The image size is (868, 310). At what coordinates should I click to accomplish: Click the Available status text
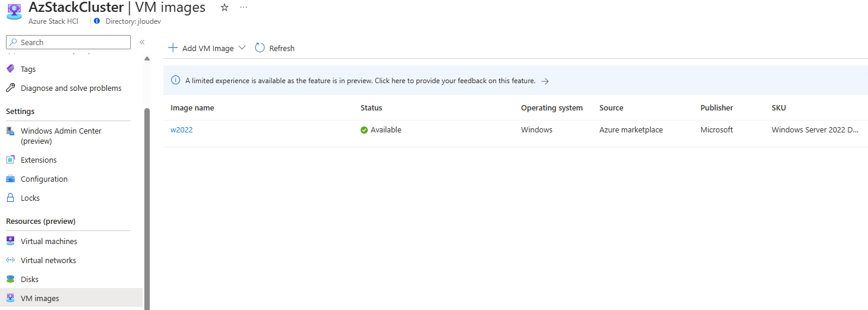point(386,130)
